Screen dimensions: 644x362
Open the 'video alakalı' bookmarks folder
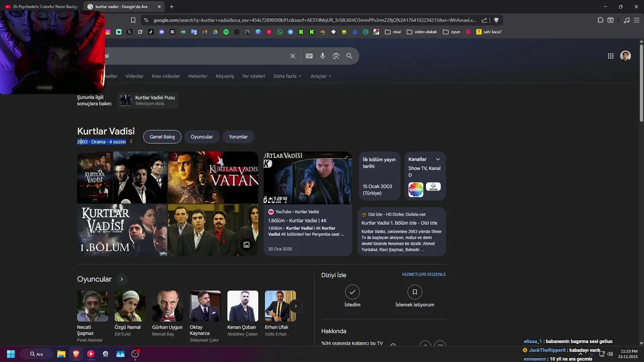pyautogui.click(x=422, y=32)
